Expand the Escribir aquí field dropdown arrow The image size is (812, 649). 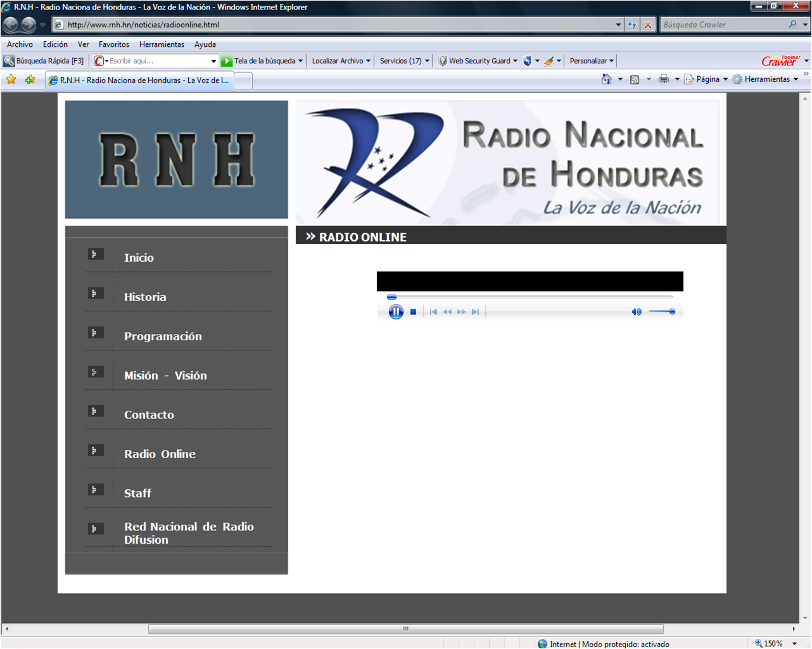[213, 61]
